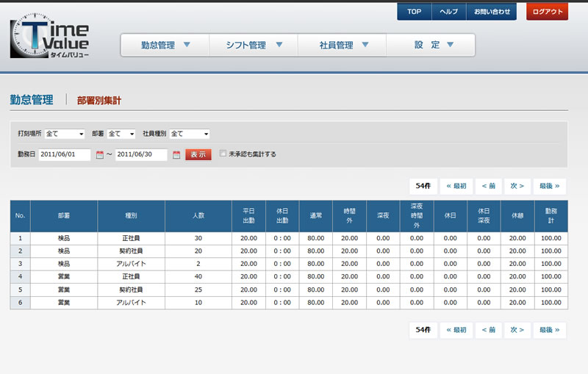The height and width of the screenshot is (374, 588).
Task: Go to TOP page
Action: pos(415,12)
